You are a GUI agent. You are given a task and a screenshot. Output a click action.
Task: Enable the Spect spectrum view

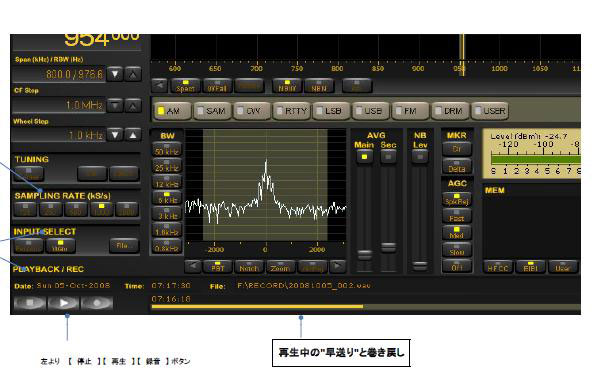click(185, 86)
